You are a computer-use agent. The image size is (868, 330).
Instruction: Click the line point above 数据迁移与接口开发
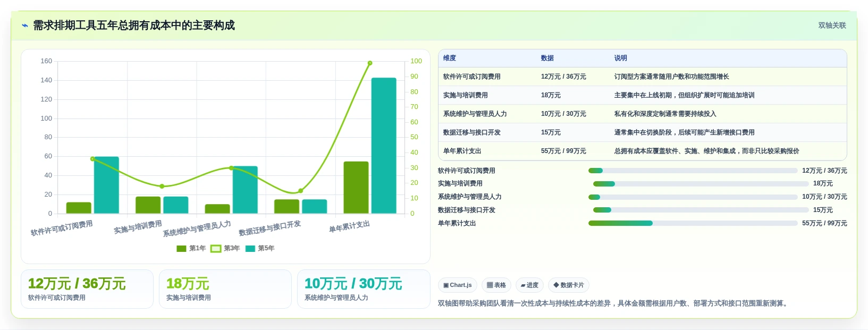point(301,191)
